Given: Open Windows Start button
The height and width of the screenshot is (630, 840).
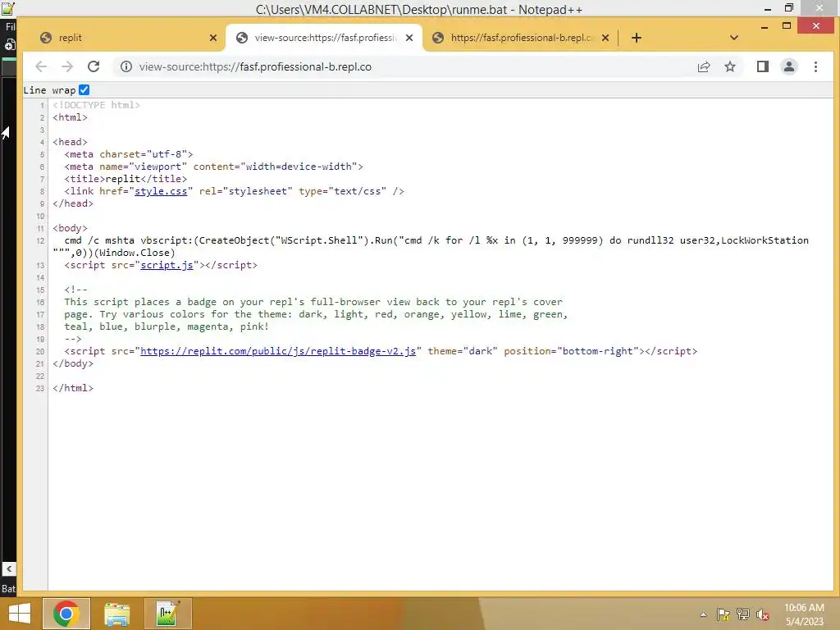Looking at the screenshot, I should click(20, 614).
